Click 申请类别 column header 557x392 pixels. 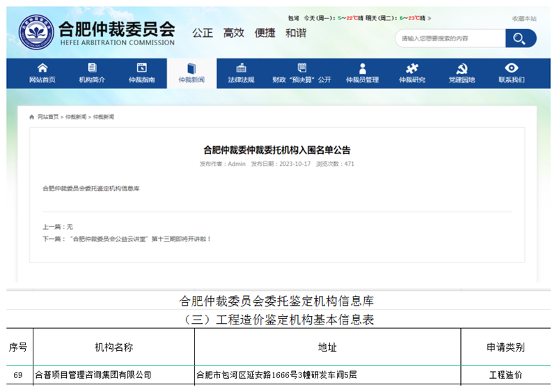click(505, 347)
